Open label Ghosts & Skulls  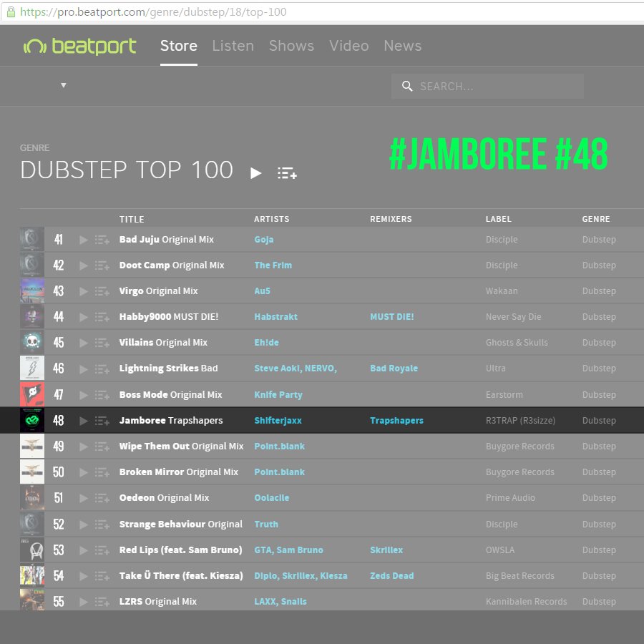click(x=517, y=343)
